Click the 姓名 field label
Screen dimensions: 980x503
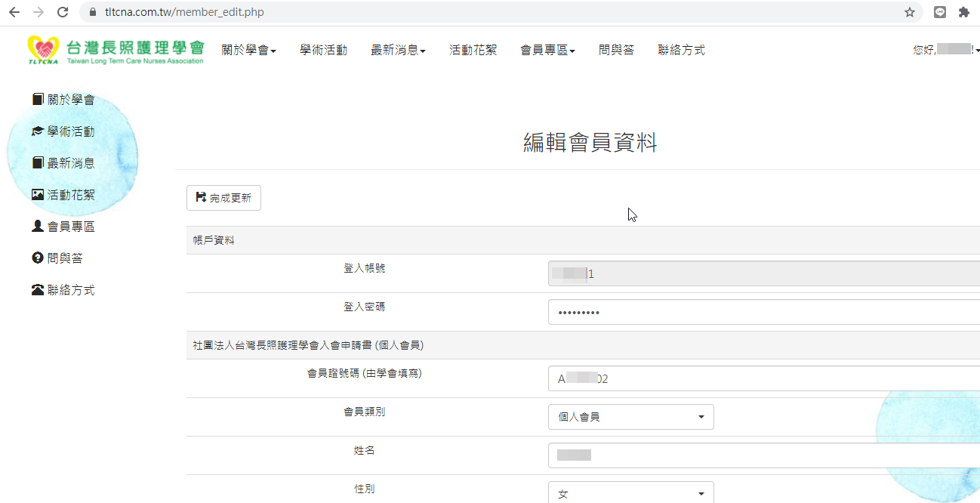[365, 450]
